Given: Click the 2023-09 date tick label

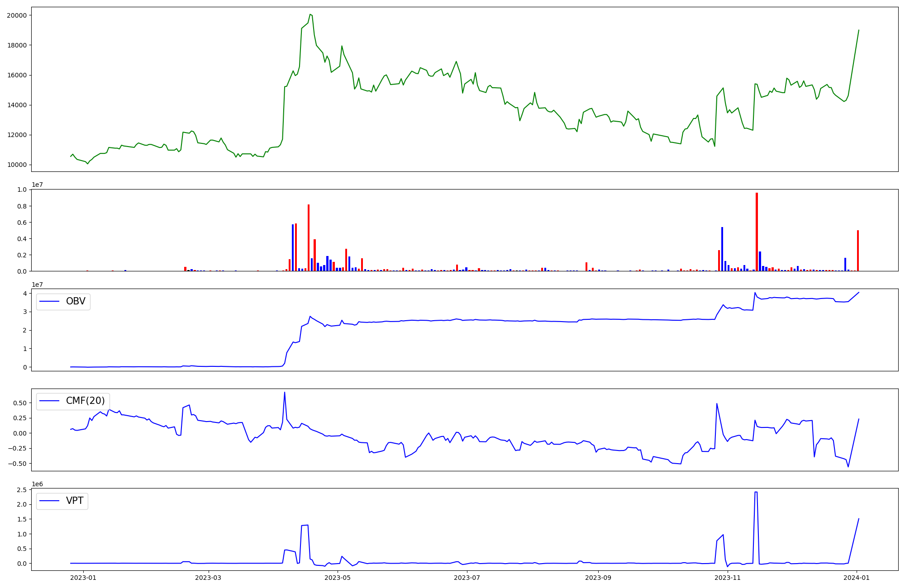Looking at the screenshot, I should pyautogui.click(x=598, y=577).
